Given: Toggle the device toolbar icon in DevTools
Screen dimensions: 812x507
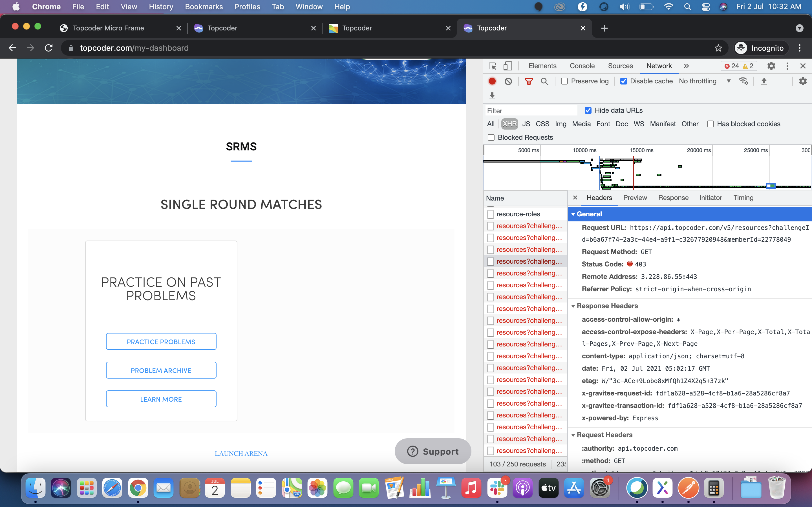Looking at the screenshot, I should [x=508, y=66].
